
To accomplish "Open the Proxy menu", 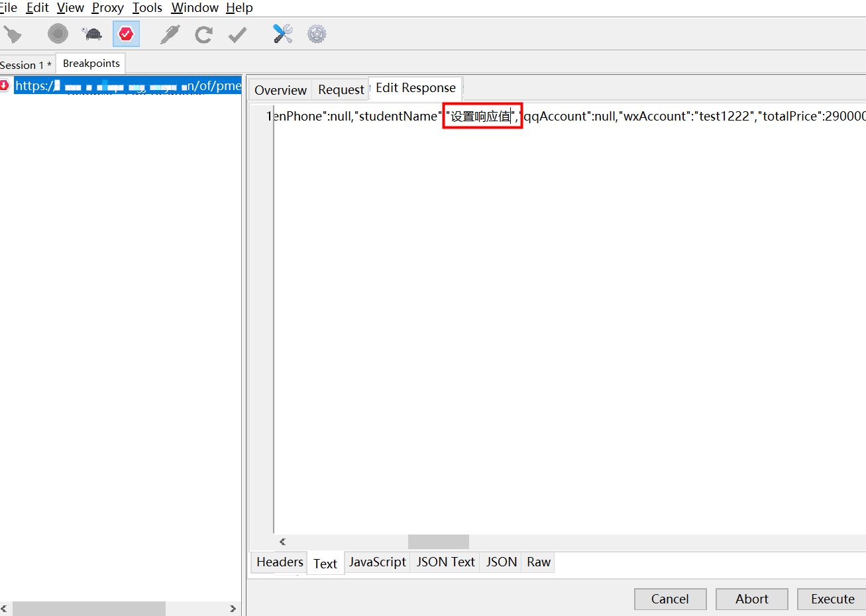I will pyautogui.click(x=107, y=8).
